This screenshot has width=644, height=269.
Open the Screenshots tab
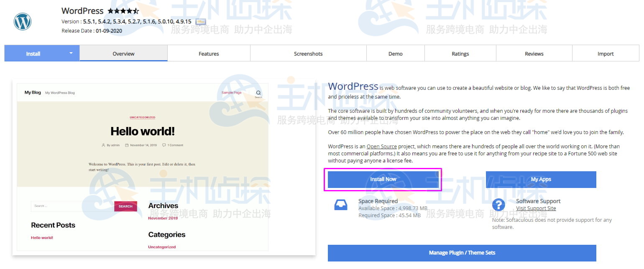tap(308, 53)
